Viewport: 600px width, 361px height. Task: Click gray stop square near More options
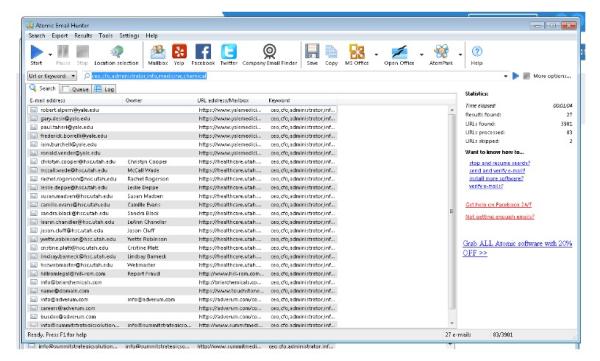point(527,76)
